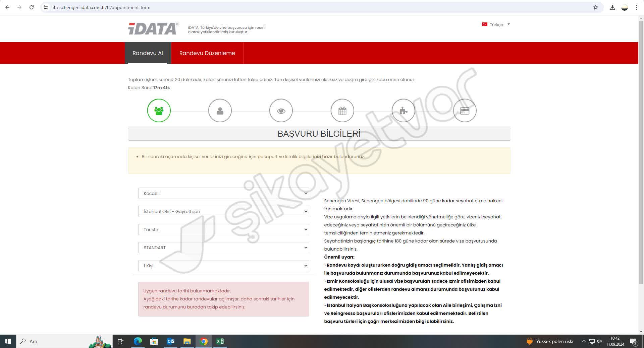Viewport: 644px width, 348px height.
Task: Expand the İstanbul Ofis - Gayrettepe dropdown
Action: [223, 211]
